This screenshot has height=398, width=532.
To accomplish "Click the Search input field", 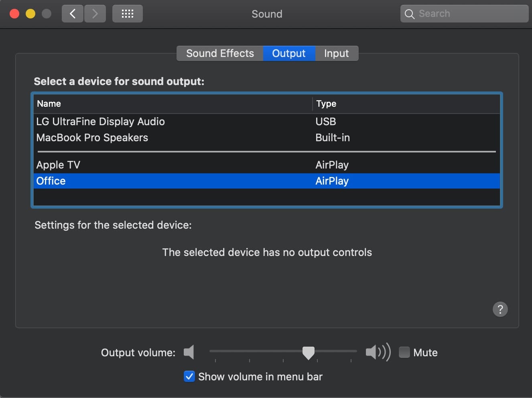I will coord(469,14).
